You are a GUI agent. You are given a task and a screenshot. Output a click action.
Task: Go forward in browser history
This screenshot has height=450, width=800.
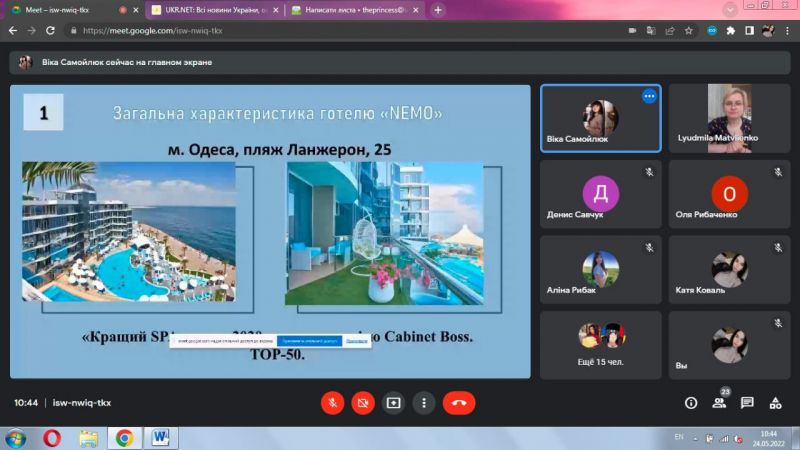[32, 31]
